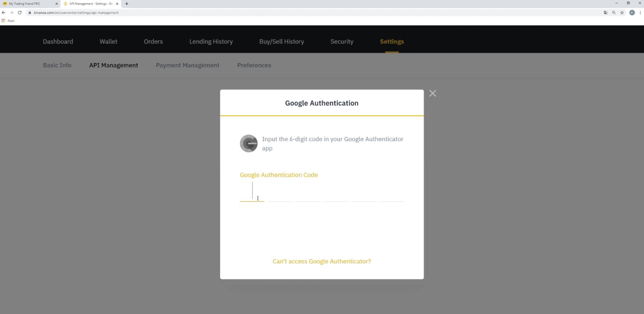Click the address bar URL
Viewport: 644px width, 314px height.
pos(76,13)
